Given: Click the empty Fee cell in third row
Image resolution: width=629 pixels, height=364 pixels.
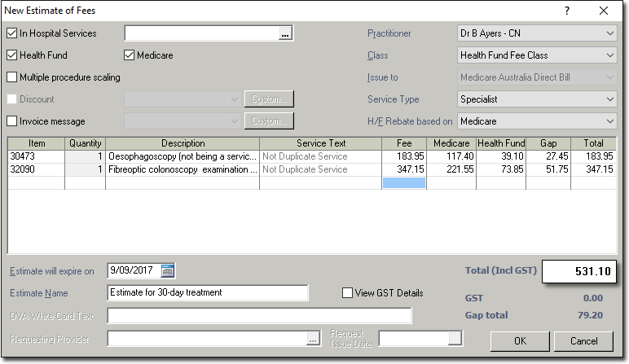Looking at the screenshot, I should pos(404,182).
